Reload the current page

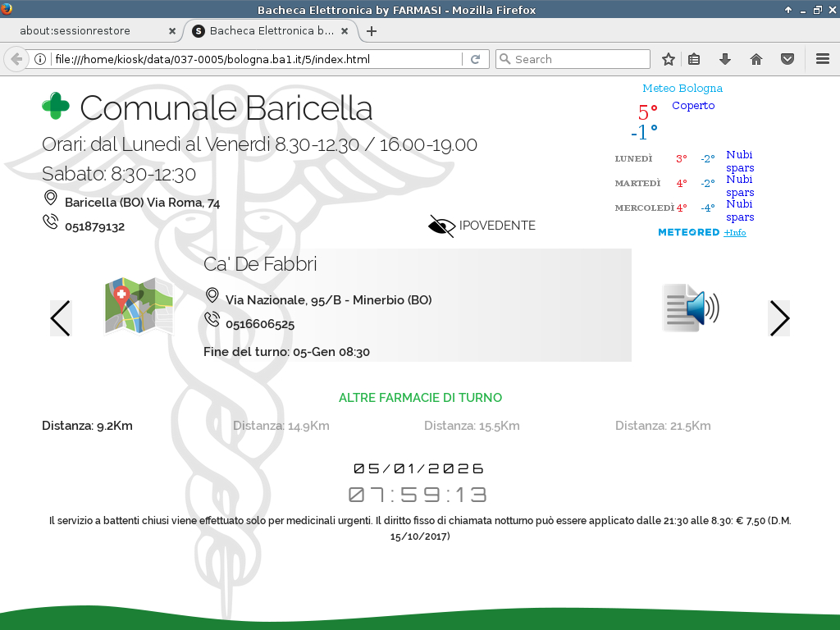pos(475,59)
